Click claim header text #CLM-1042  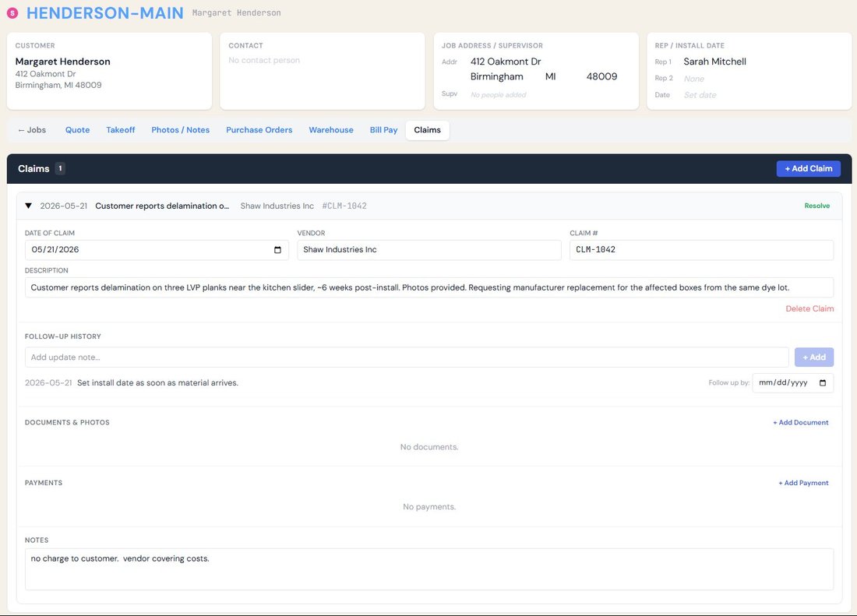tap(344, 206)
